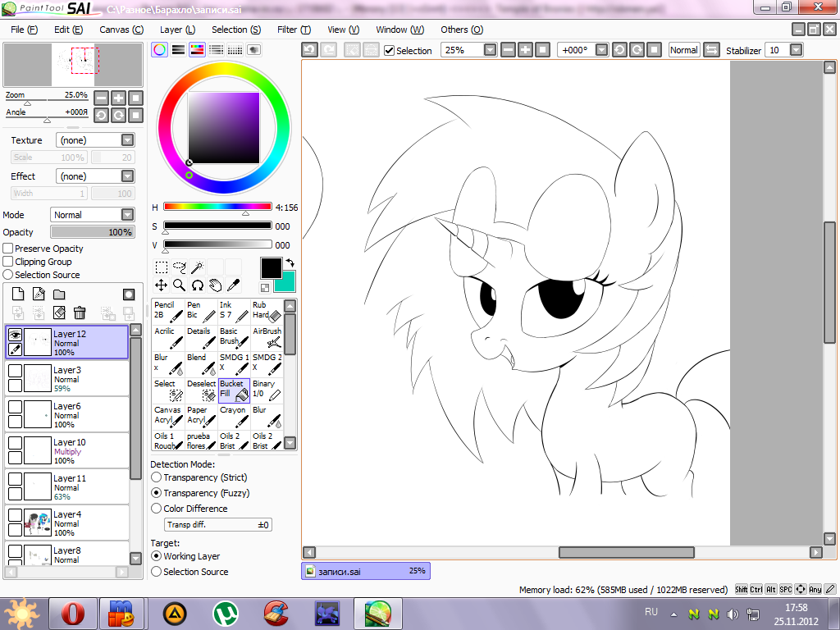Activate the hand pan tool
Screen dimensions: 840x630
(x=216, y=285)
